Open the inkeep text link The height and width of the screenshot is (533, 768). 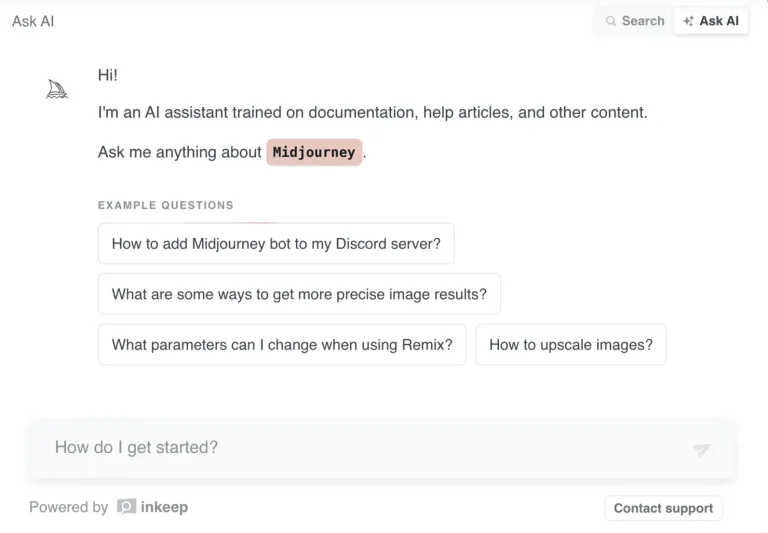click(164, 507)
